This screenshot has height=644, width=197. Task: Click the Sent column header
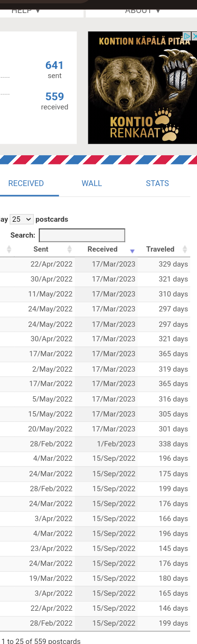(x=41, y=249)
